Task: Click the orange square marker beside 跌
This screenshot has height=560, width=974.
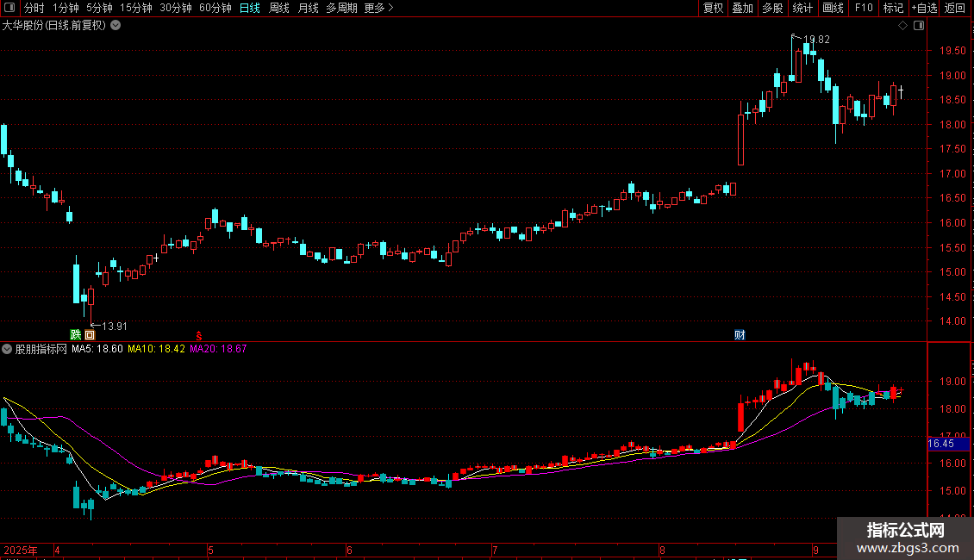Action: click(90, 334)
